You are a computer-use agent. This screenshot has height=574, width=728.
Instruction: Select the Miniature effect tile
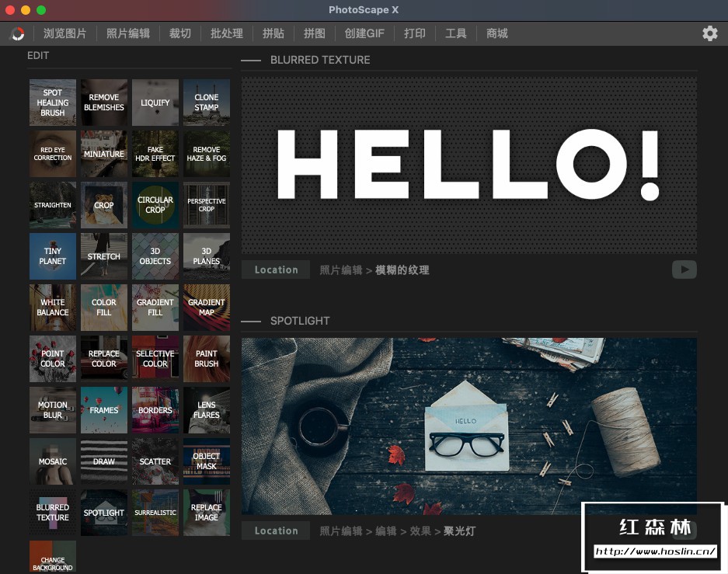click(104, 154)
